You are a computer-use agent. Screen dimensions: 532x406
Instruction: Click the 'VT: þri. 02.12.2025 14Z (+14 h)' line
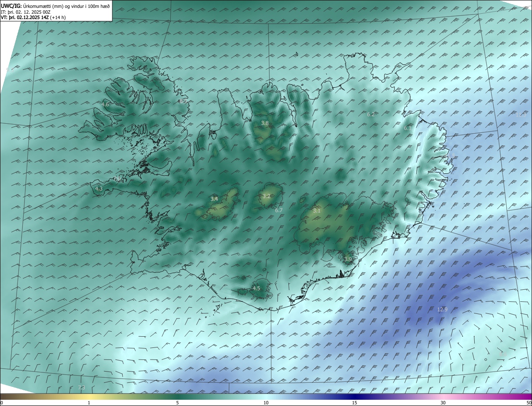(33, 17)
